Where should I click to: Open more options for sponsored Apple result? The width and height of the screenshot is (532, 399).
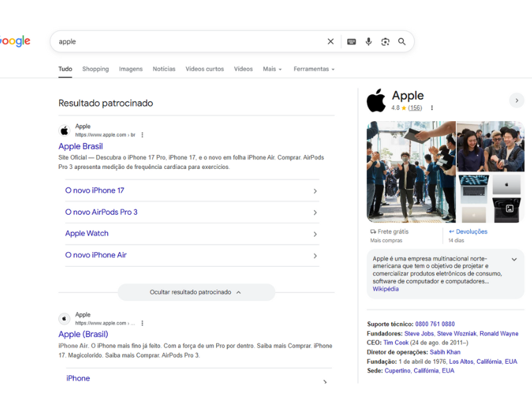pyautogui.click(x=142, y=135)
